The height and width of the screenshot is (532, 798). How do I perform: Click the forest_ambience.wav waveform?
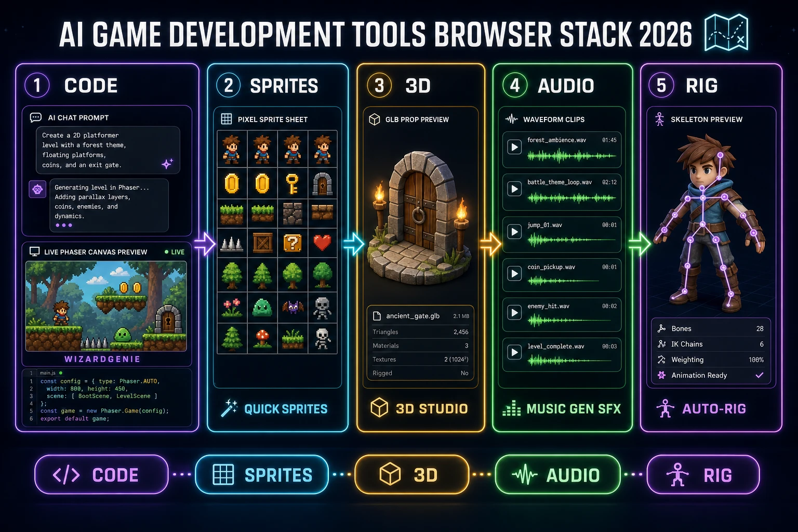click(x=571, y=155)
